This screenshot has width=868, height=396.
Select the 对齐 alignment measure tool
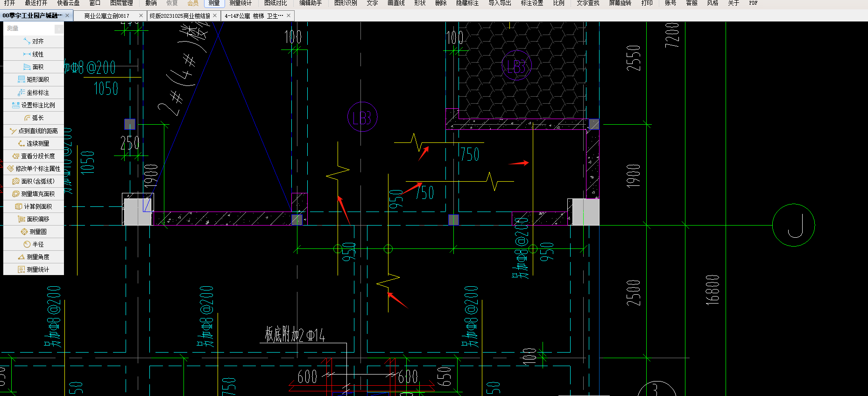click(34, 42)
